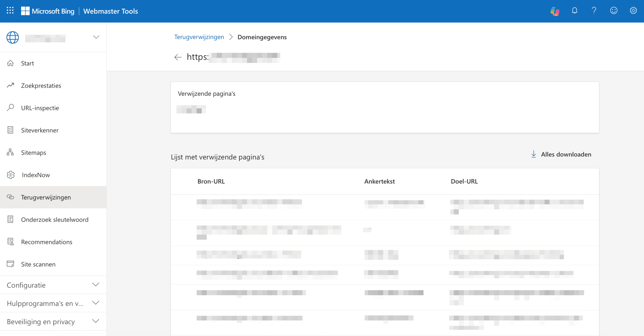Open Start in the sidebar
Image resolution: width=644 pixels, height=336 pixels.
pos(53,63)
